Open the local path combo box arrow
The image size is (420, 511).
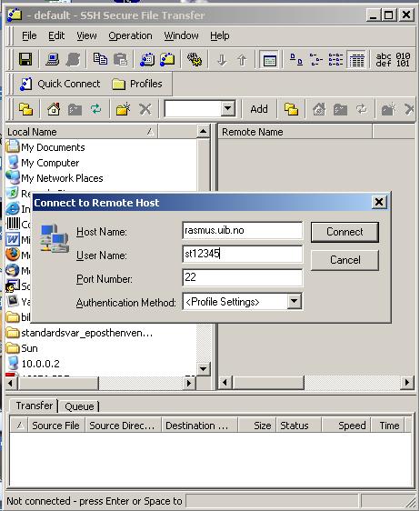click(x=228, y=108)
